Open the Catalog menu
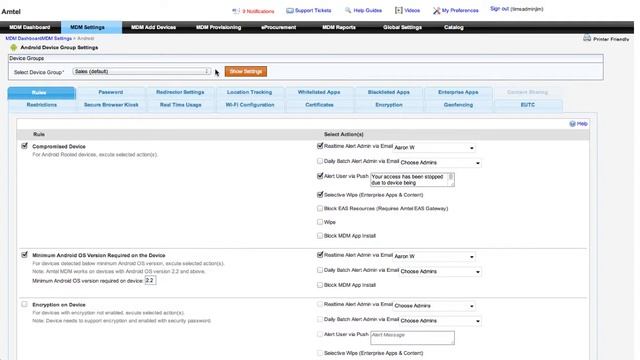The height and width of the screenshot is (360, 640). coord(453,27)
